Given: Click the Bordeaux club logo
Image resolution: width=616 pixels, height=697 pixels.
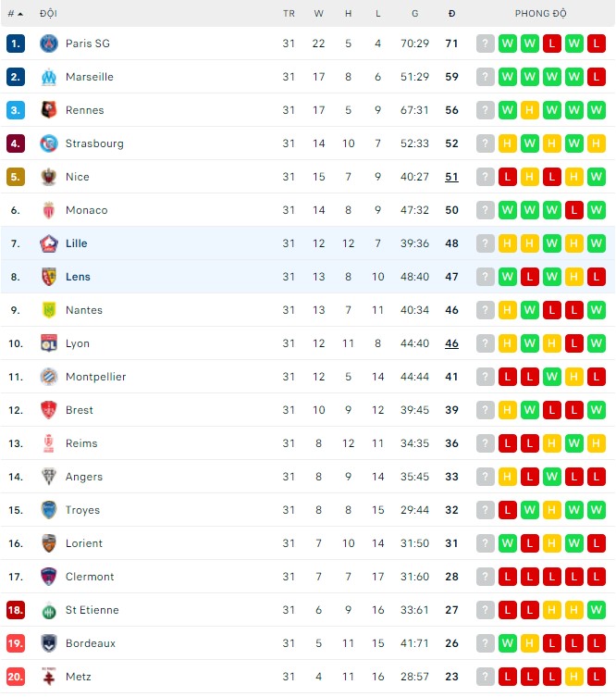Looking at the screenshot, I should (49, 643).
